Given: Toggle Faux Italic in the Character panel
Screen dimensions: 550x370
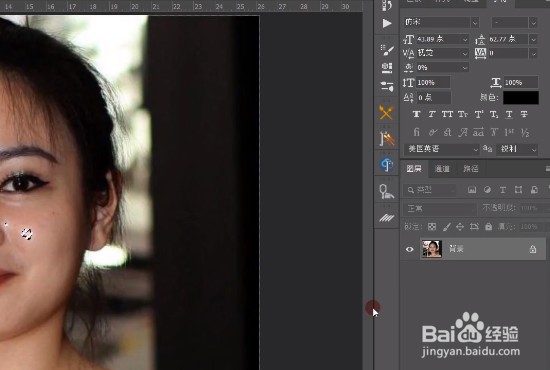Looking at the screenshot, I should [432, 114].
